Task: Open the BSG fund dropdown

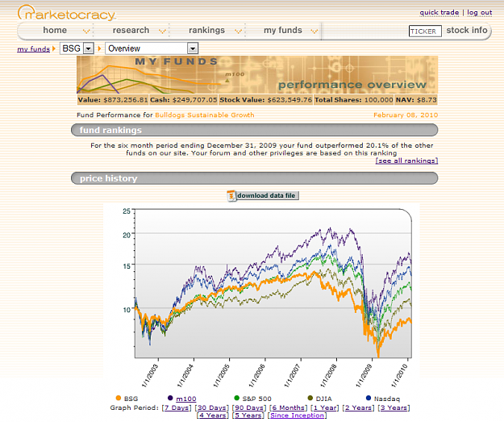Action: click(77, 48)
